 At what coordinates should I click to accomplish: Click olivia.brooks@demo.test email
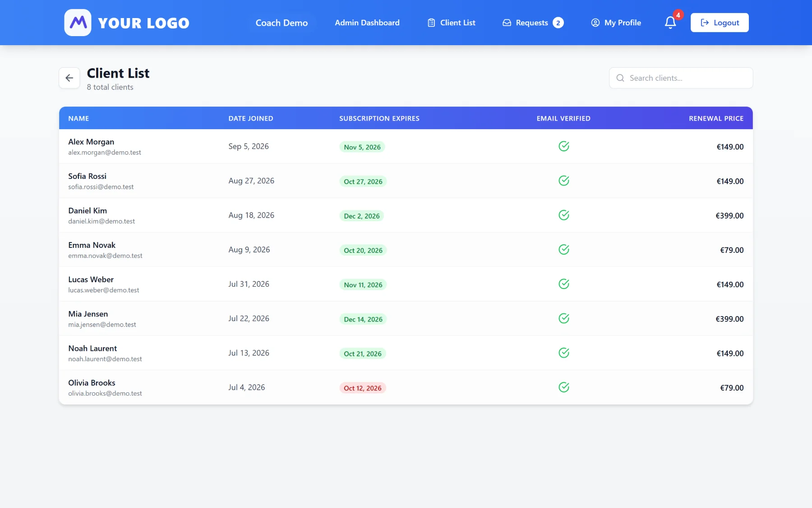(105, 393)
